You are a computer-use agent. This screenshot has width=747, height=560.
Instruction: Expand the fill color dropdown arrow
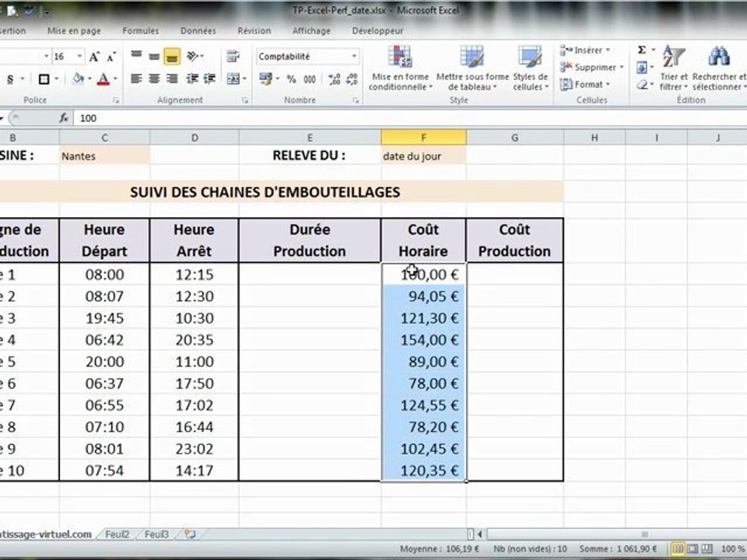tap(89, 79)
